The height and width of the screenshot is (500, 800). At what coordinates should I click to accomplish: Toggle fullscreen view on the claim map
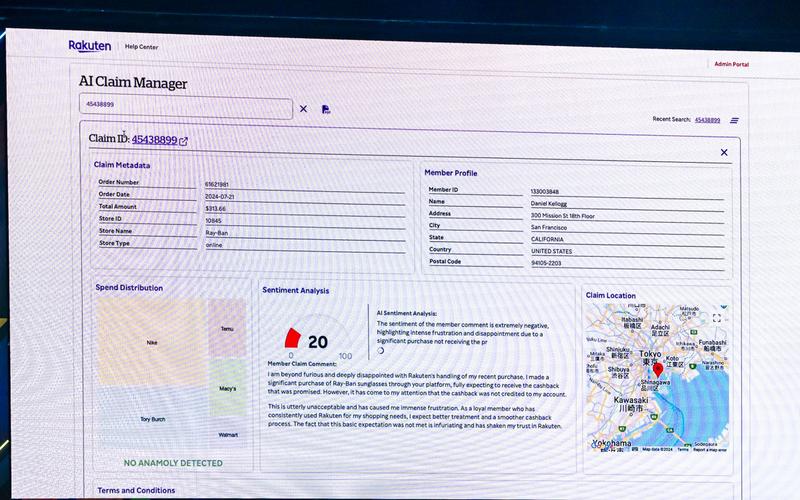pos(716,318)
